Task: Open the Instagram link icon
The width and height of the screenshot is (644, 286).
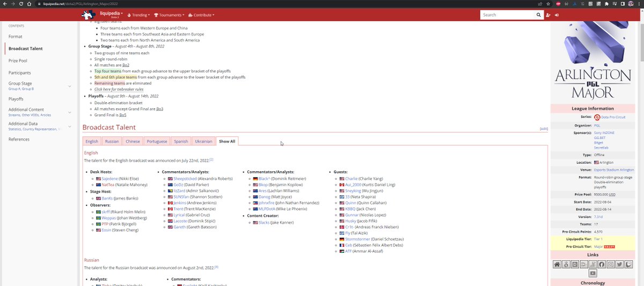Action: coord(611,265)
